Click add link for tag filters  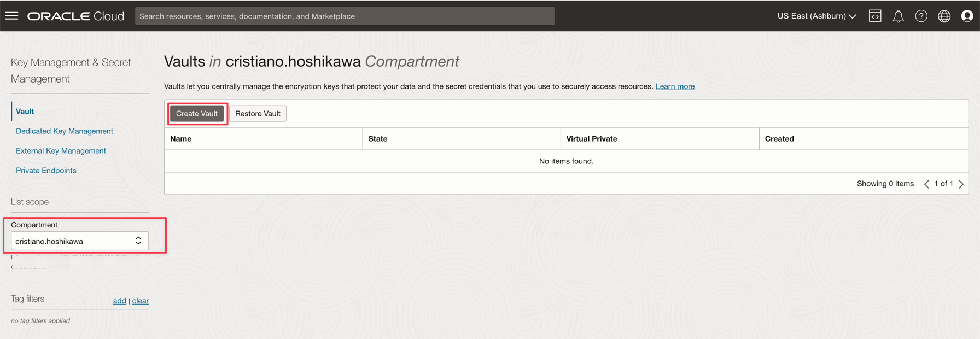pyautogui.click(x=119, y=301)
